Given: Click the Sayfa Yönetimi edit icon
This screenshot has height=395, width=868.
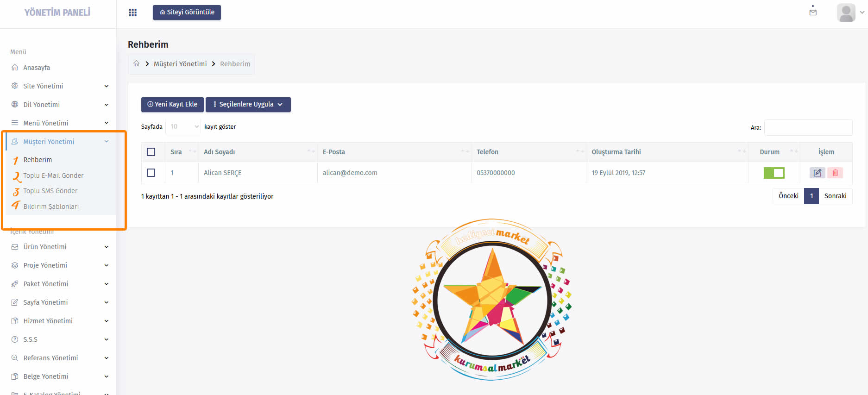Looking at the screenshot, I should pyautogui.click(x=15, y=302).
